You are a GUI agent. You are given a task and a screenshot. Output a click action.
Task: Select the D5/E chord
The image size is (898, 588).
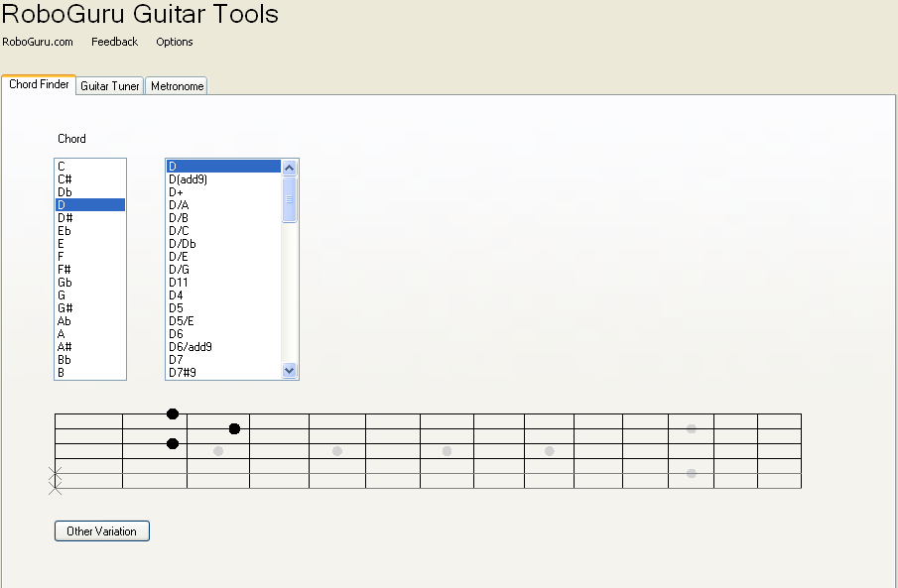(224, 320)
